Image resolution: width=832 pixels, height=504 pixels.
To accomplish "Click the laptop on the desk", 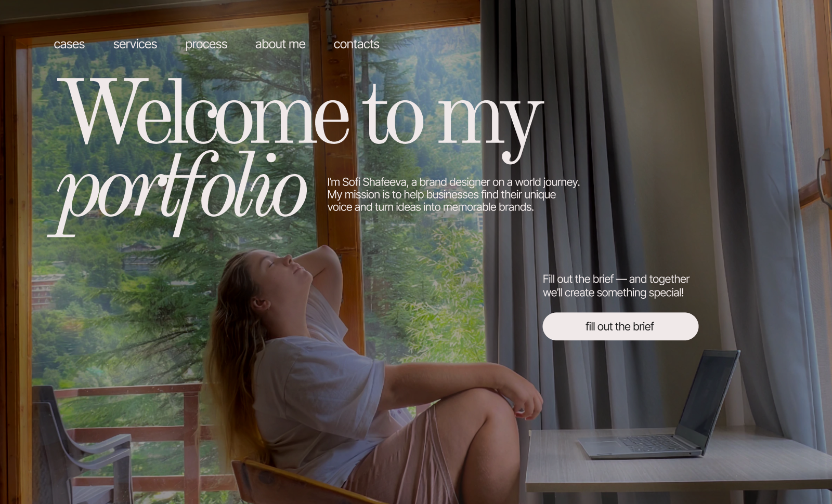I will [x=660, y=404].
